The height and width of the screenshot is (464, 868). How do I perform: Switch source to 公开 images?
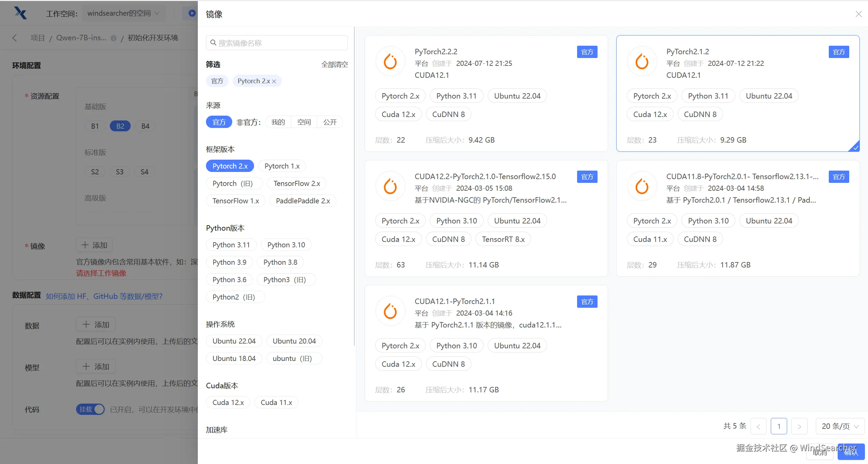click(330, 122)
